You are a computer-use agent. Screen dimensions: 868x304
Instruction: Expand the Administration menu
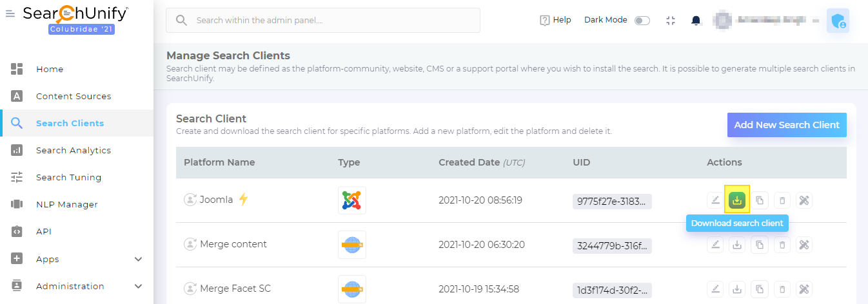[x=138, y=286]
